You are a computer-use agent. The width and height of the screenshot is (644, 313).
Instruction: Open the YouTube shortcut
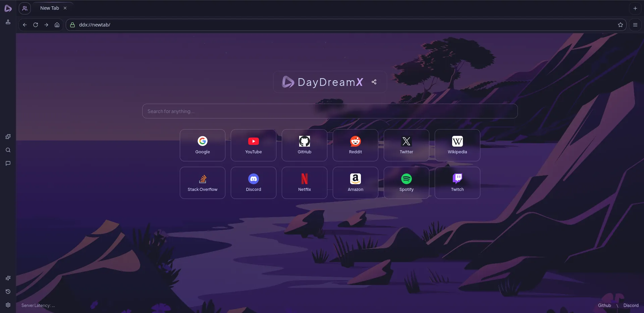click(x=254, y=145)
